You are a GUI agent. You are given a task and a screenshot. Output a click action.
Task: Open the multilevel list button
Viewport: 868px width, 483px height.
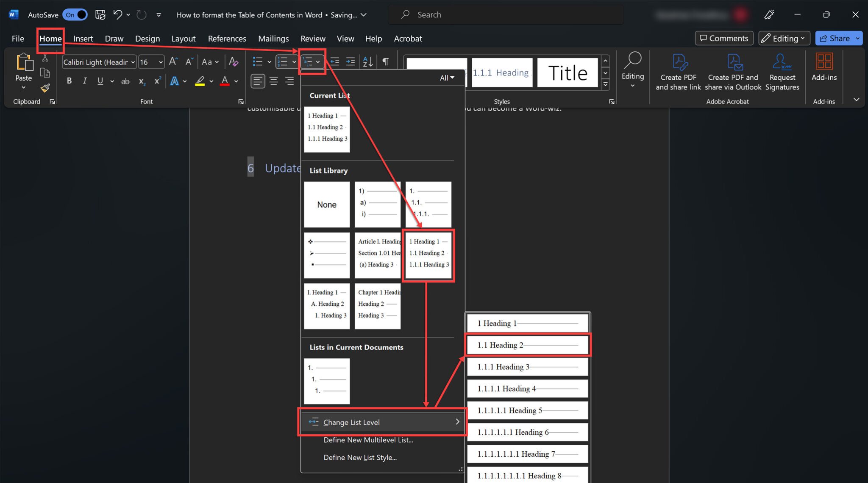(312, 62)
